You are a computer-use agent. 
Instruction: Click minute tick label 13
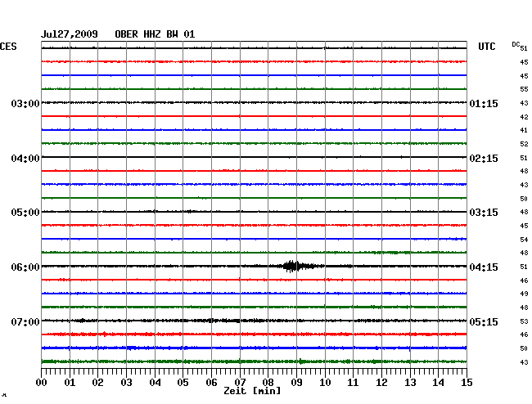410,383
